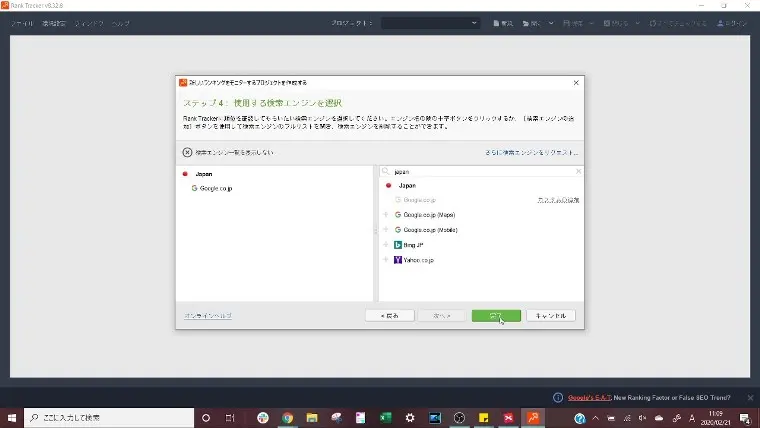The width and height of the screenshot is (760, 428).
Task: Click the plus icon beside Yahoo.co.jp
Action: (386, 260)
